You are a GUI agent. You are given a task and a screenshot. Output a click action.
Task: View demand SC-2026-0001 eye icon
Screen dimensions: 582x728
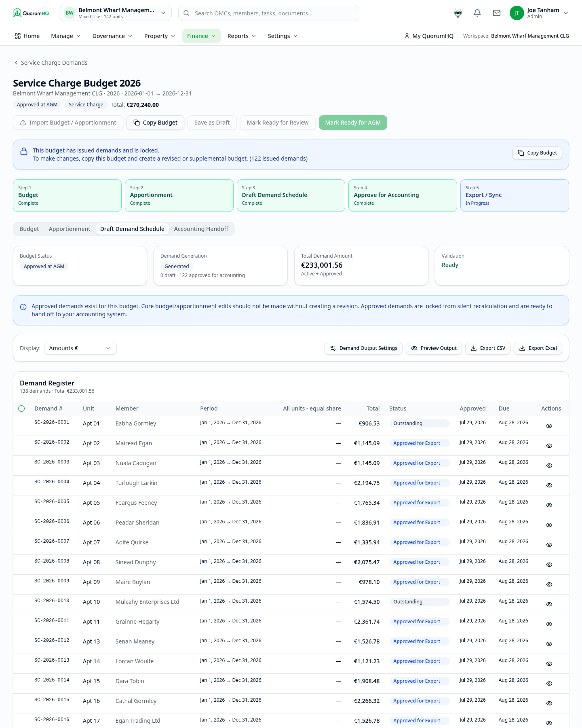tap(549, 426)
